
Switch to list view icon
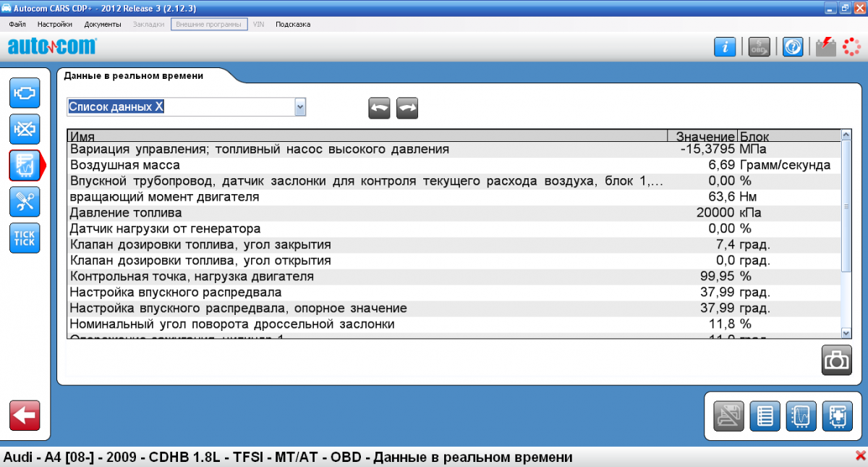point(765,416)
